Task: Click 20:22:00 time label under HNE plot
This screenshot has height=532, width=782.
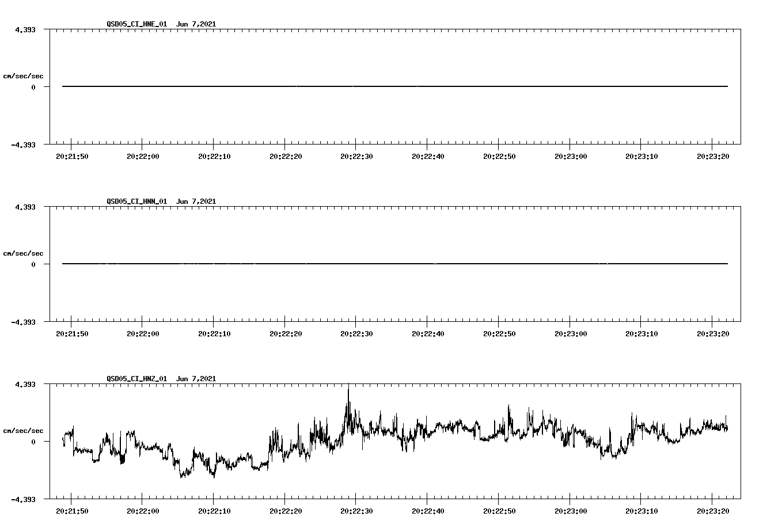Action: point(143,156)
